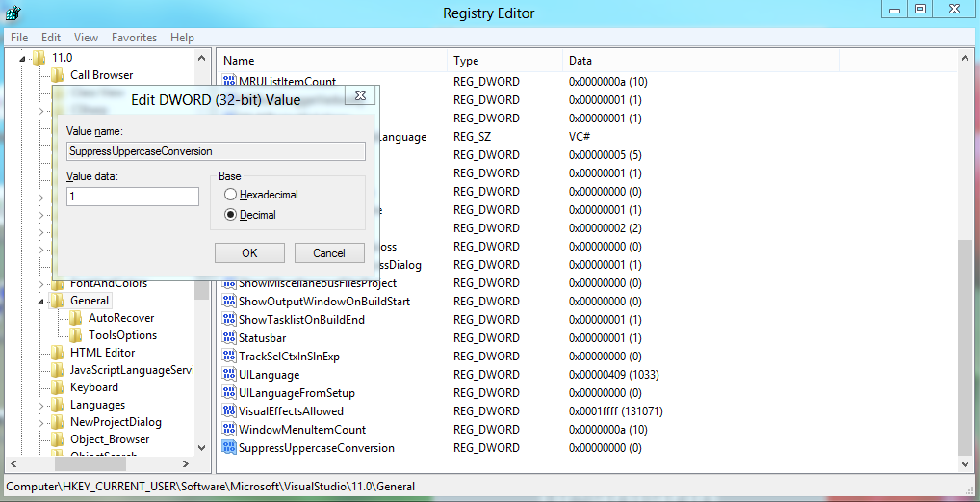980x502 pixels.
Task: Open the Edit menu
Action: point(51,38)
